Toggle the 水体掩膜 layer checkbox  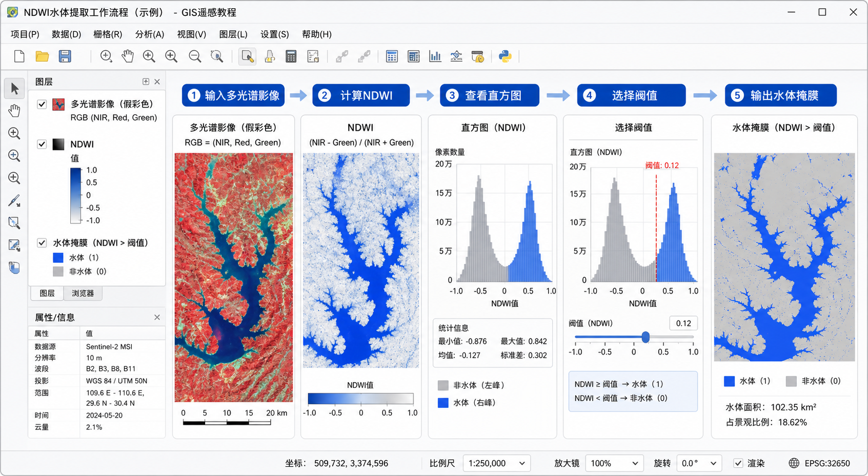pyautogui.click(x=42, y=243)
